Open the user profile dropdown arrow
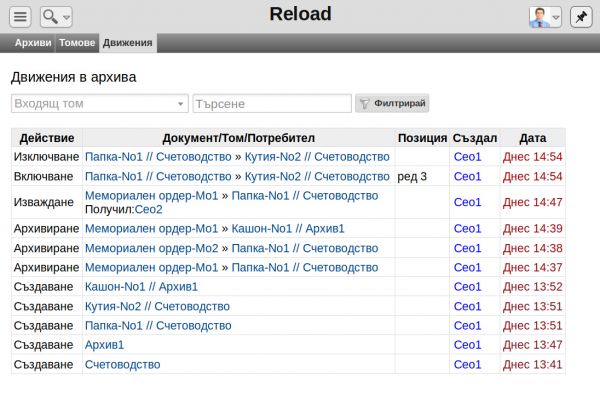600x397 pixels. pyautogui.click(x=556, y=18)
